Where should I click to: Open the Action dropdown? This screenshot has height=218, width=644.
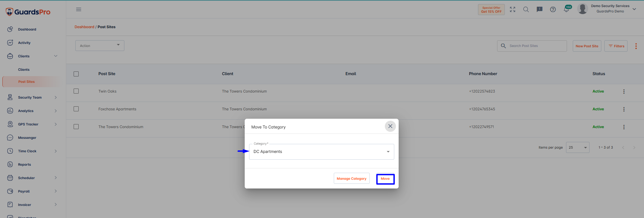coord(100,46)
